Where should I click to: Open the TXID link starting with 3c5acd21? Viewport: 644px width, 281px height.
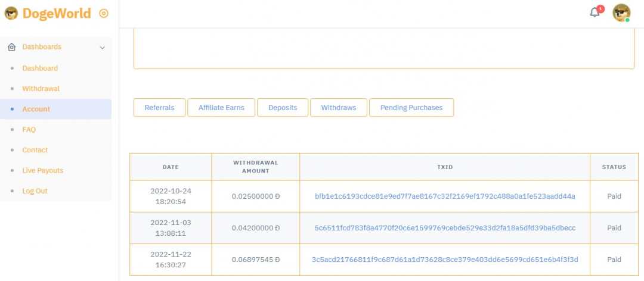coord(445,260)
